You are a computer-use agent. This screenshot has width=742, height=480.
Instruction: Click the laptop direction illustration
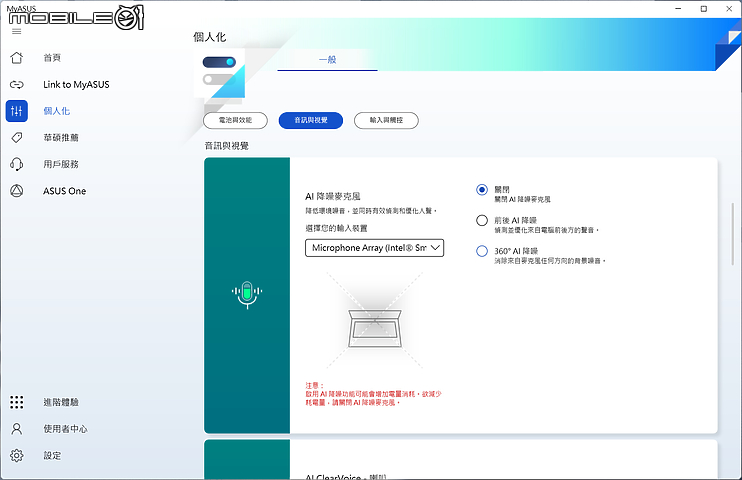click(375, 320)
